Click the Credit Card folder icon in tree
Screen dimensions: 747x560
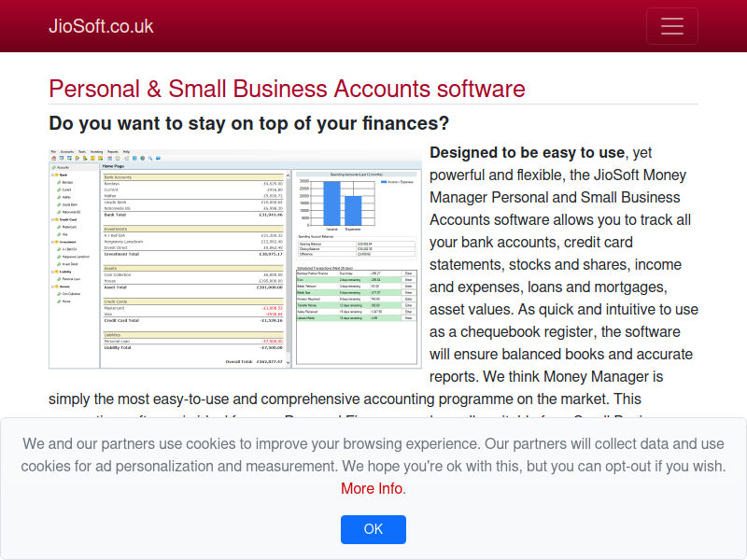click(57, 219)
